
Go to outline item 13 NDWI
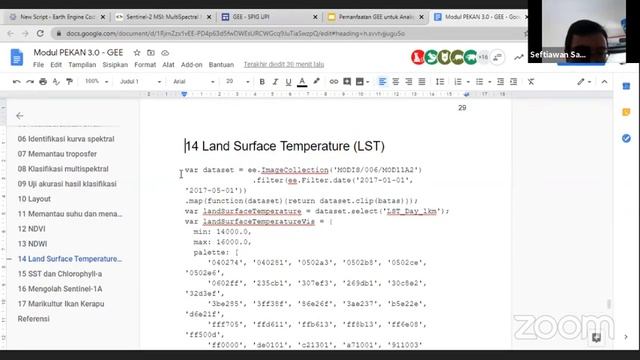32,244
